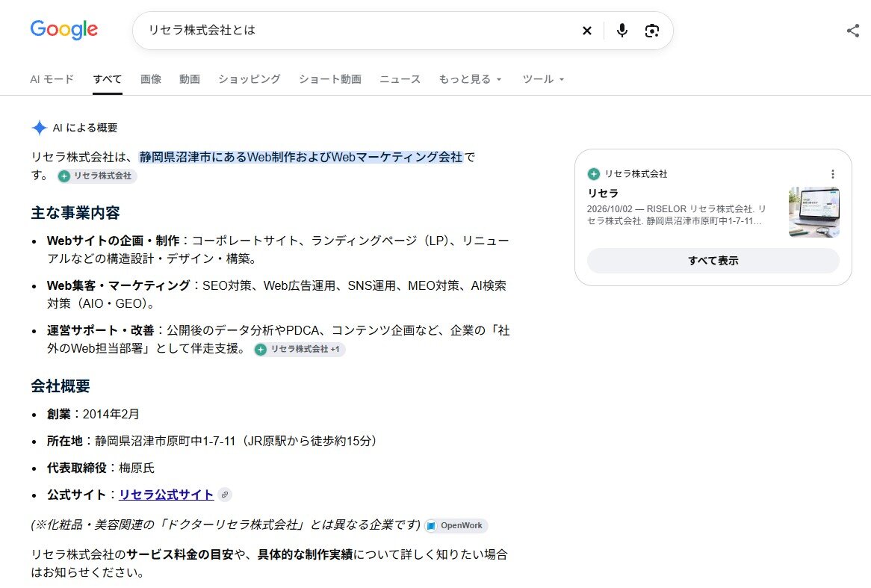Click the サービス料金の目安 closing sentence
The image size is (871, 588).
[x=270, y=563]
